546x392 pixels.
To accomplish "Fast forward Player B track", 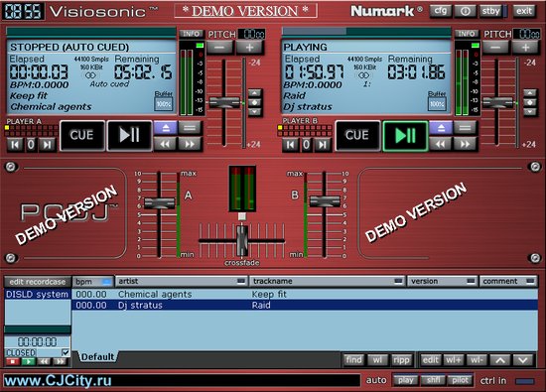I will [466, 144].
